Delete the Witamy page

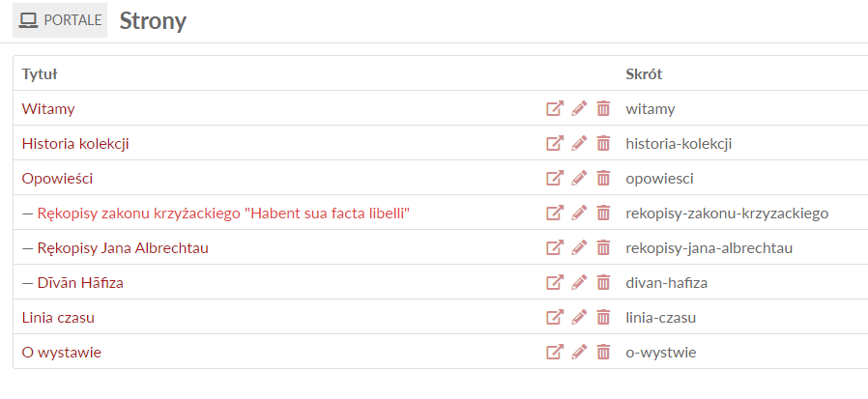pos(603,108)
